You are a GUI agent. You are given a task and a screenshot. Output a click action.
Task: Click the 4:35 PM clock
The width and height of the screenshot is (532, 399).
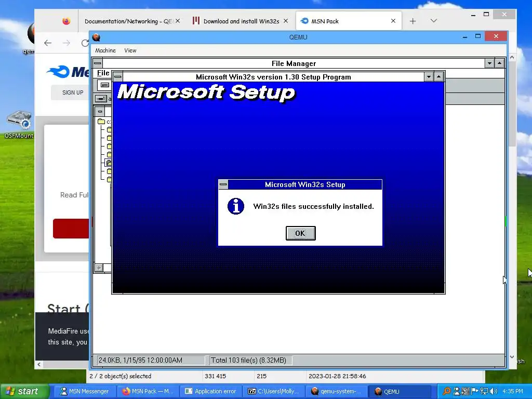513,391
